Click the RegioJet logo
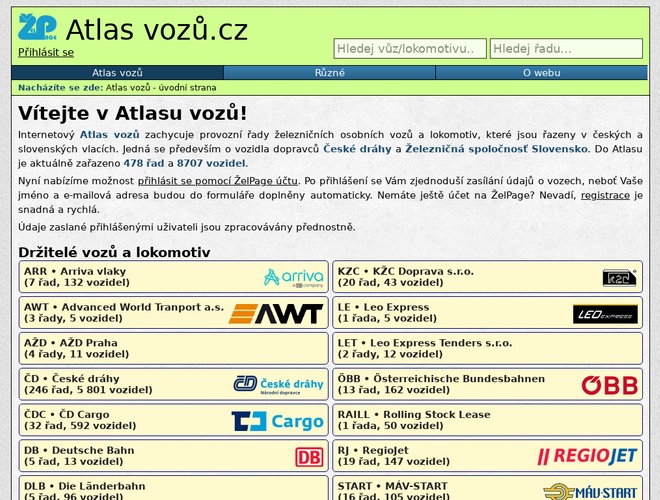The image size is (660, 500). pos(587,456)
